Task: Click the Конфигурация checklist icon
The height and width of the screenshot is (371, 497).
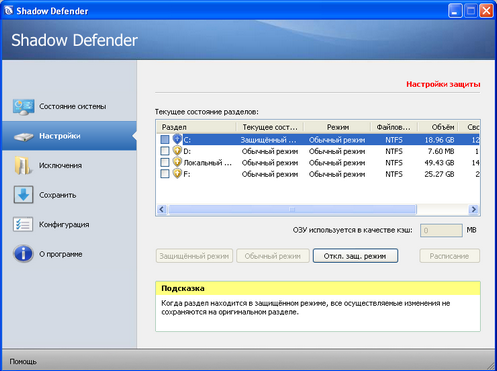Action: [x=23, y=224]
